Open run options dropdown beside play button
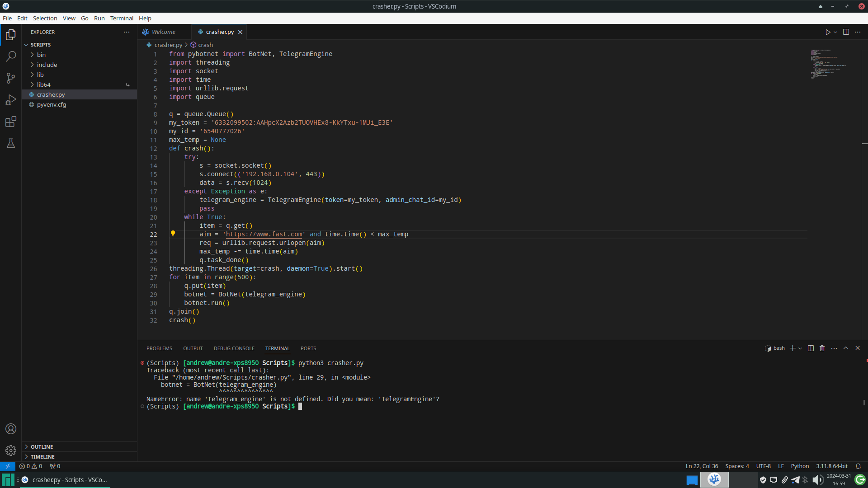 (835, 32)
